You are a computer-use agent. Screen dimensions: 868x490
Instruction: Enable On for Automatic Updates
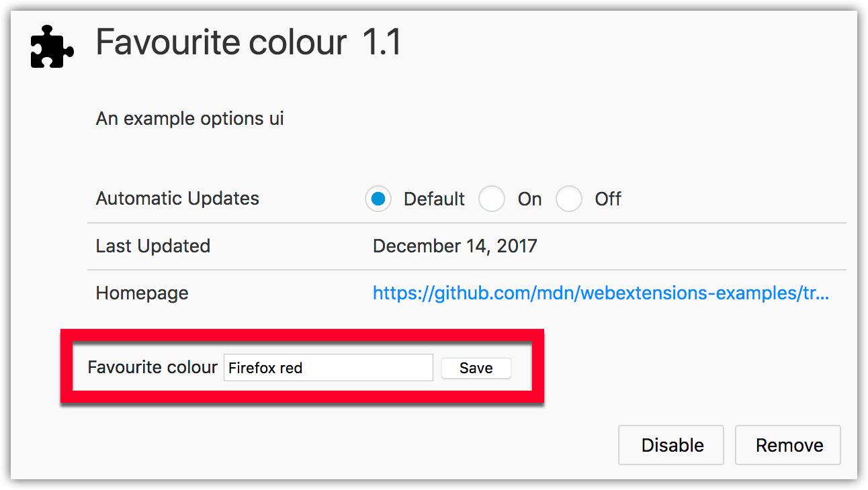(491, 199)
